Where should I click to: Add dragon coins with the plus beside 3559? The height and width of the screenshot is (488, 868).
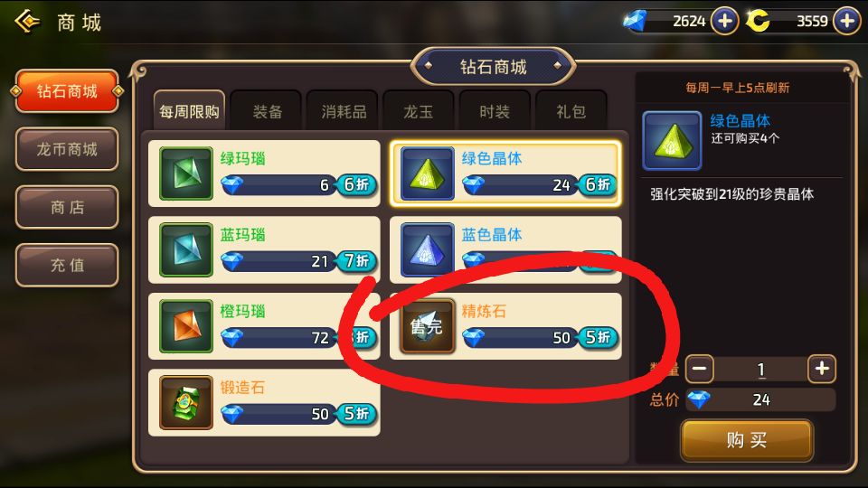(x=847, y=22)
